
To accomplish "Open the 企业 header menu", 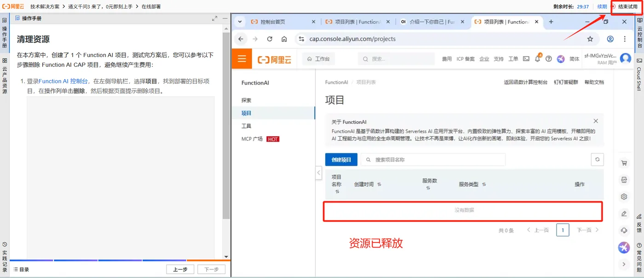I will [x=484, y=59].
